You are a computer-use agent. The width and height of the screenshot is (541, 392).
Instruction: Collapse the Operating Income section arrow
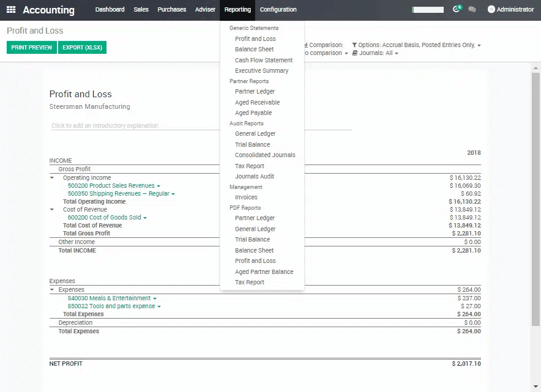tap(52, 178)
